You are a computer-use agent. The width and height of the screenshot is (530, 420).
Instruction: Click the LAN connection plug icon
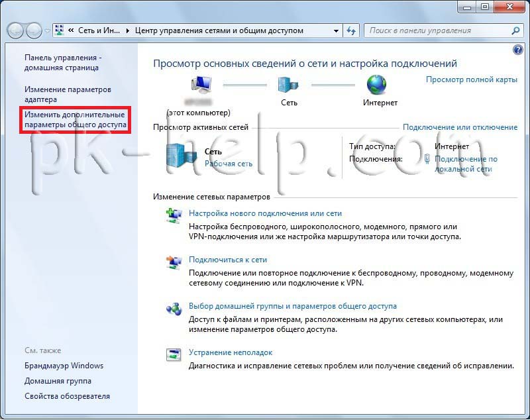427,159
